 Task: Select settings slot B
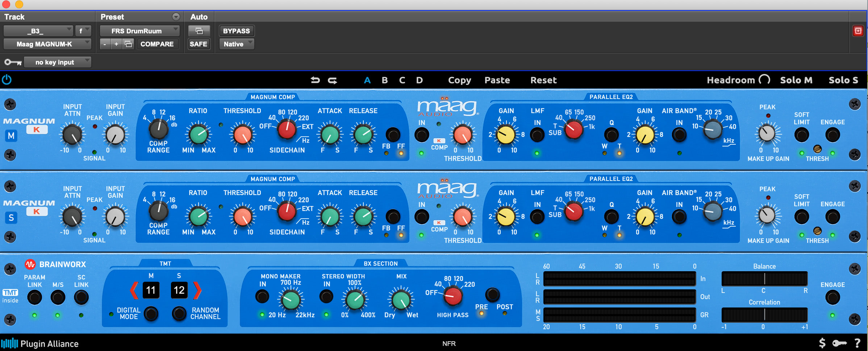point(385,80)
